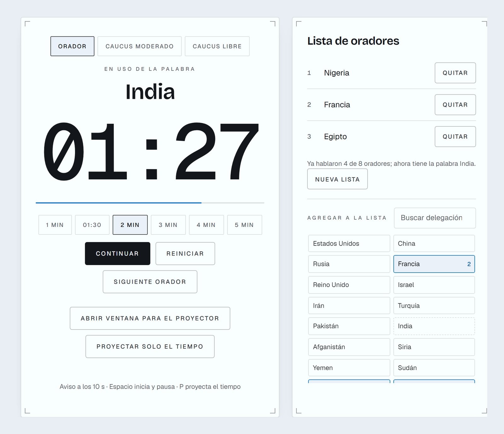Remove Francia using its Quitar button
This screenshot has height=434, width=504.
tap(455, 104)
